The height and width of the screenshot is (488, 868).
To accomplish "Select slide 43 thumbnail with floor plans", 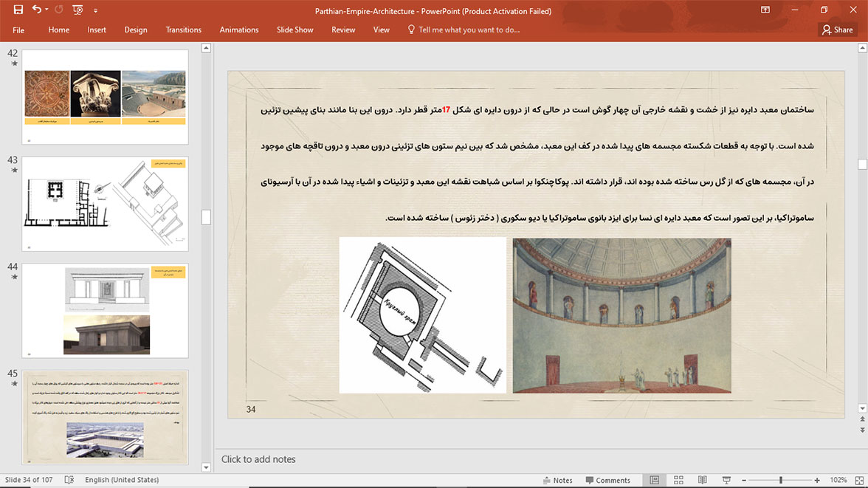I will (x=105, y=204).
